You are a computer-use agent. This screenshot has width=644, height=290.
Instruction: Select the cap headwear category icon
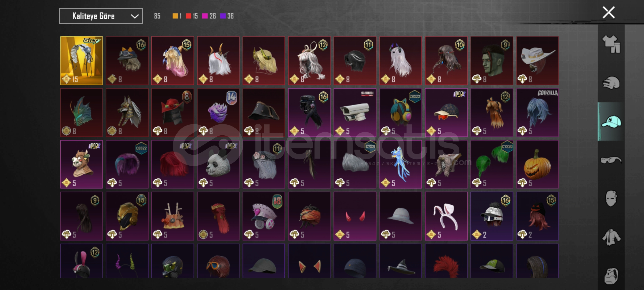pos(611,121)
